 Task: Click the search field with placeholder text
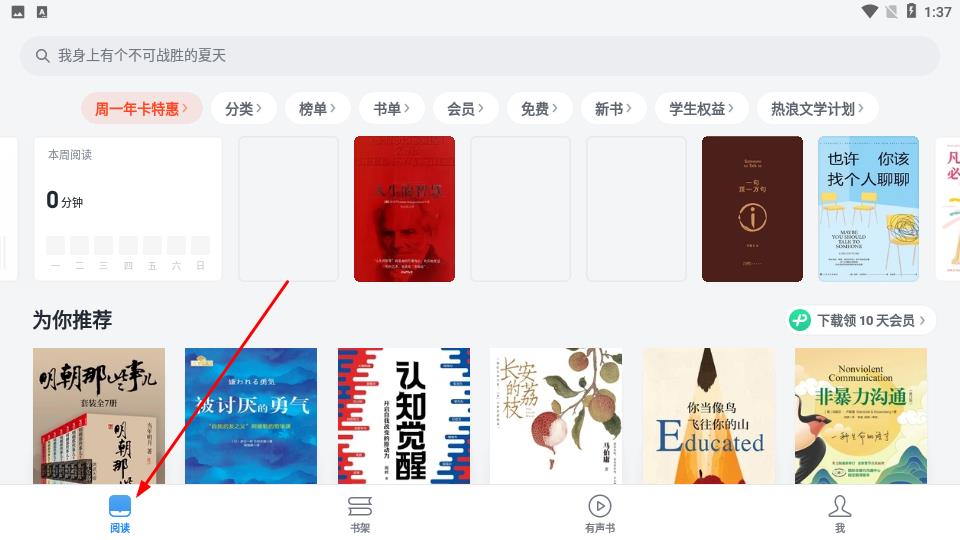pos(480,56)
